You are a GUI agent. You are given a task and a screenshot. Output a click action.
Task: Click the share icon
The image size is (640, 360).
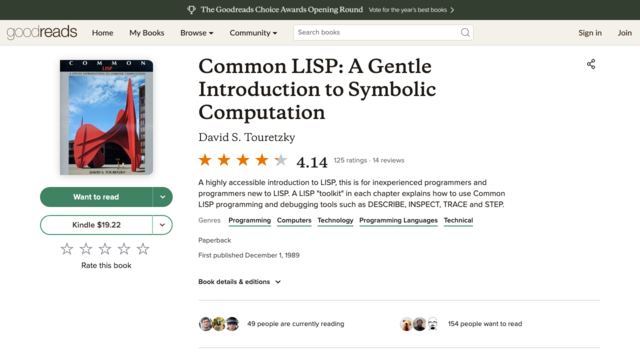tap(591, 64)
